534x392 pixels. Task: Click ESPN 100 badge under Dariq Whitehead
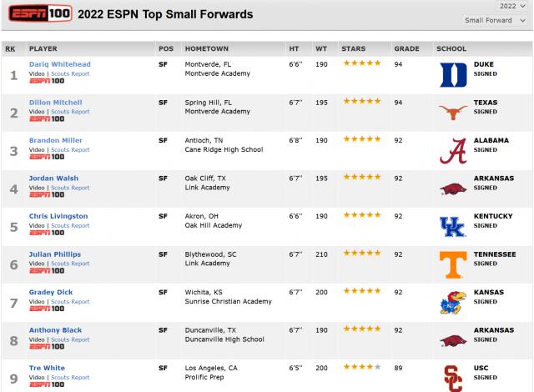point(47,80)
